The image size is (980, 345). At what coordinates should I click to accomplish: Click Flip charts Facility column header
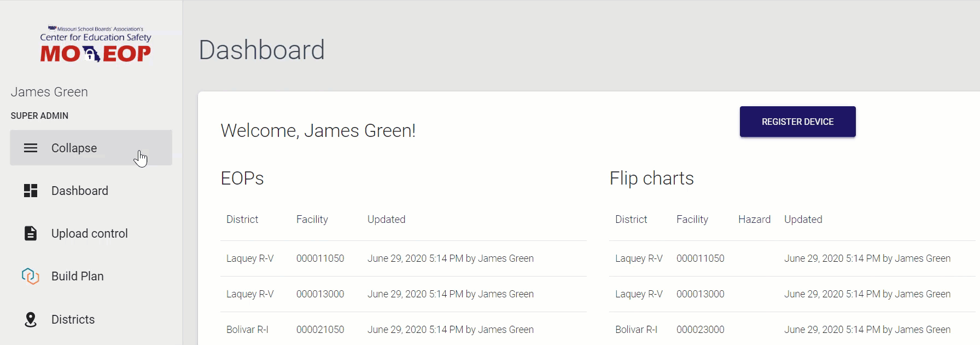(x=692, y=220)
